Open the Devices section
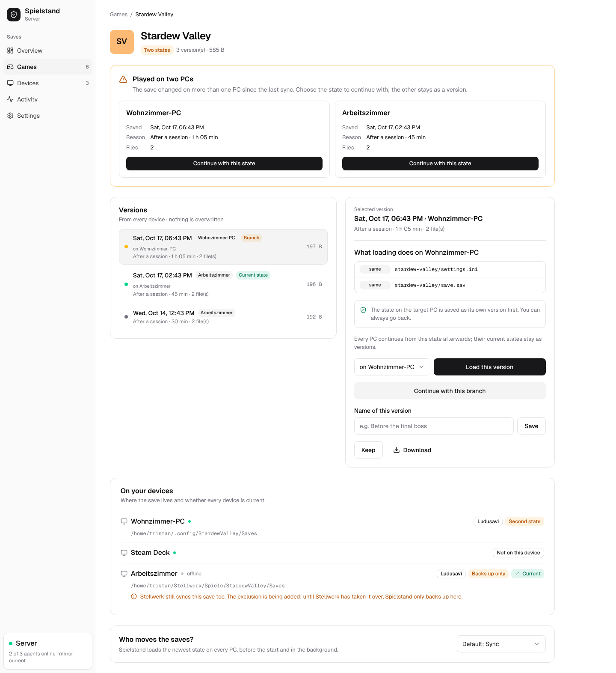This screenshot has height=673, width=616. point(48,83)
